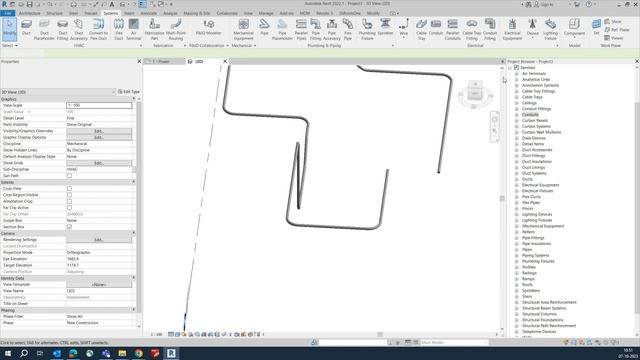
Task: Start Multi-Point Routing
Action: (x=176, y=29)
